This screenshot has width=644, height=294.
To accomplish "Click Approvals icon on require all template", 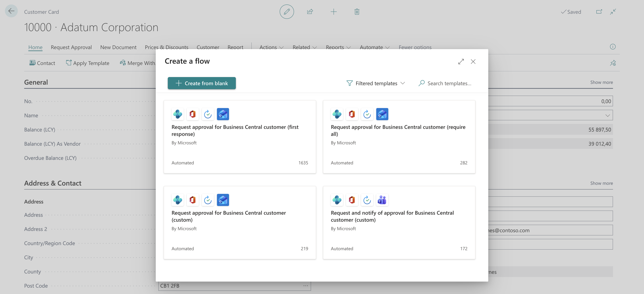I will coord(367,114).
